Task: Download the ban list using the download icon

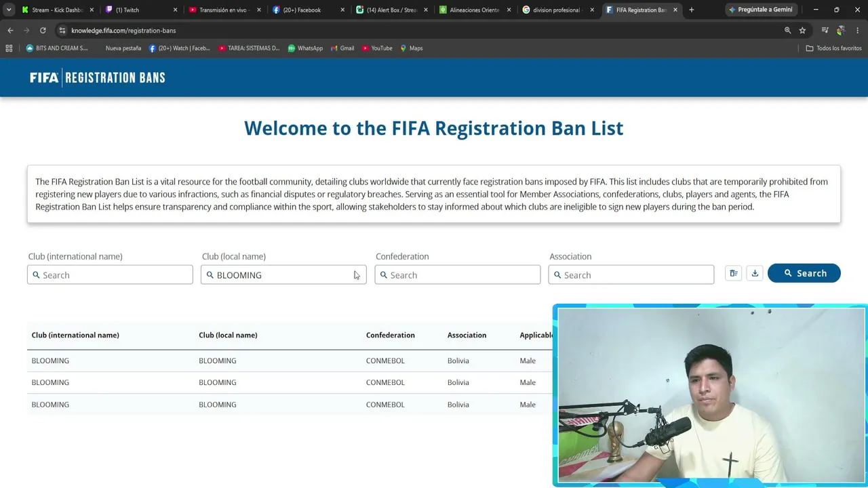Action: [x=755, y=273]
